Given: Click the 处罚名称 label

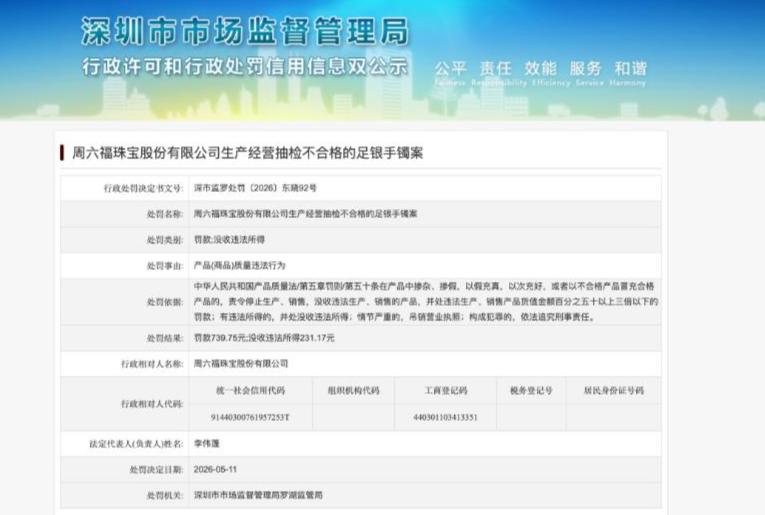Looking at the screenshot, I should pyautogui.click(x=165, y=214).
